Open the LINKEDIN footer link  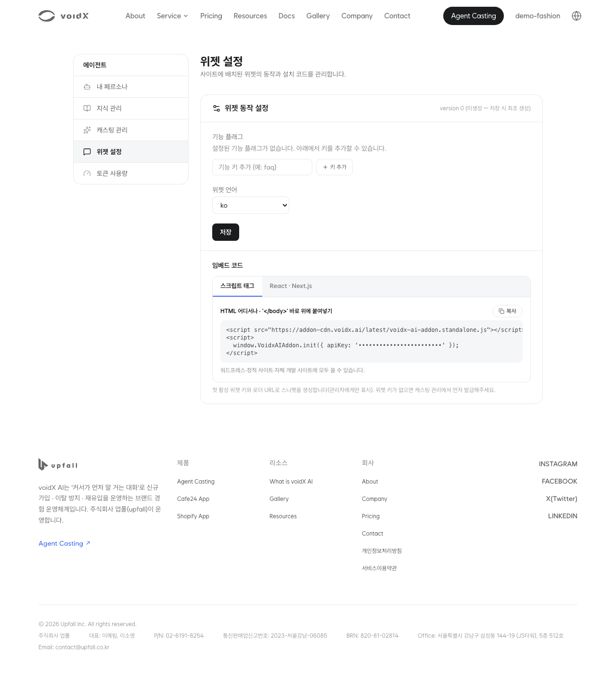coord(563,516)
